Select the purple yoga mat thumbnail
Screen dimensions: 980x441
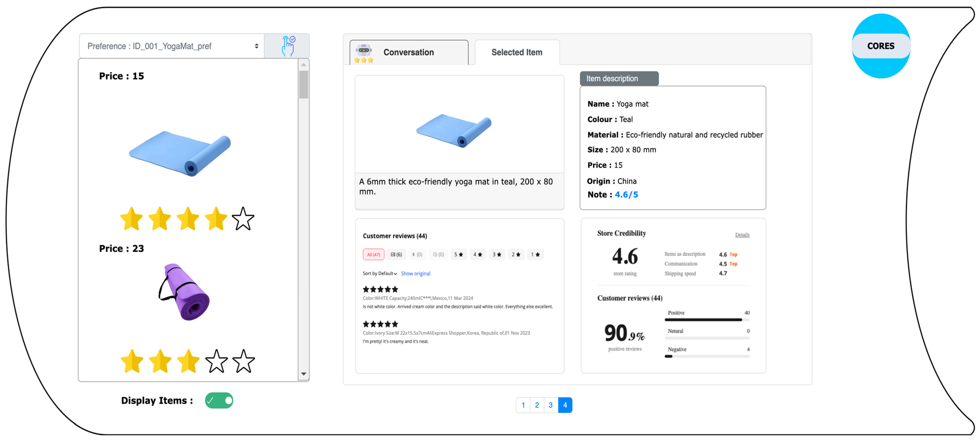(x=184, y=292)
